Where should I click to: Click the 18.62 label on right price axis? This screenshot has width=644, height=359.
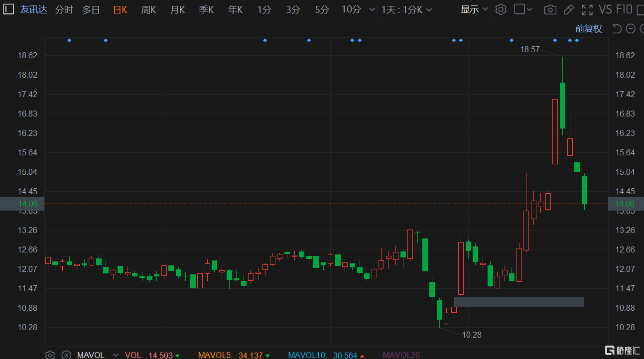click(626, 55)
